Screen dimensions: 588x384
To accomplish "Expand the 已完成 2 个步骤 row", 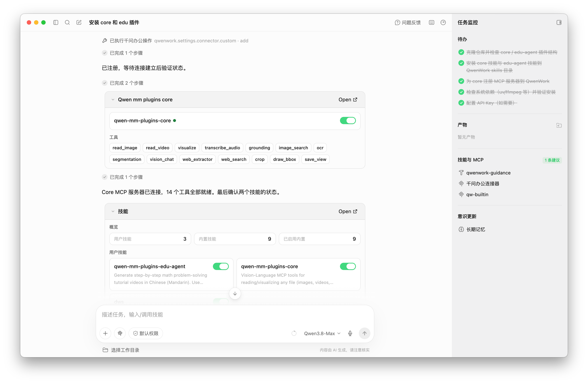I will (123, 83).
